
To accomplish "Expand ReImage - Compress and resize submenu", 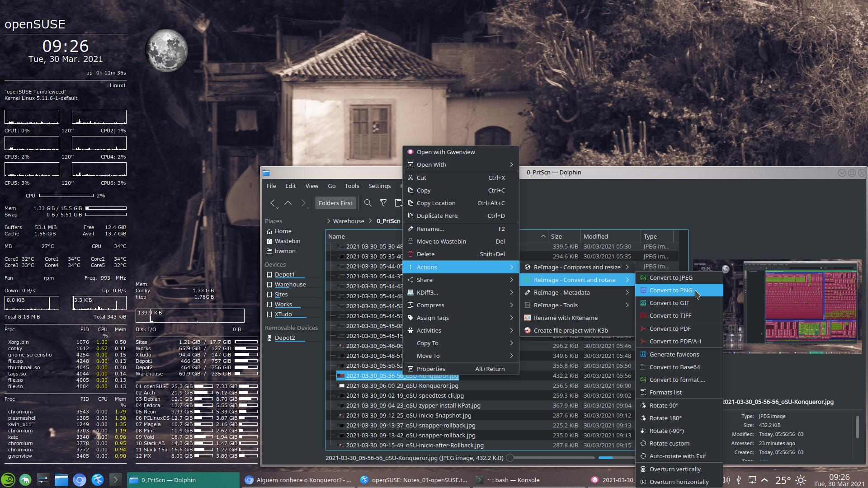I will (x=577, y=267).
